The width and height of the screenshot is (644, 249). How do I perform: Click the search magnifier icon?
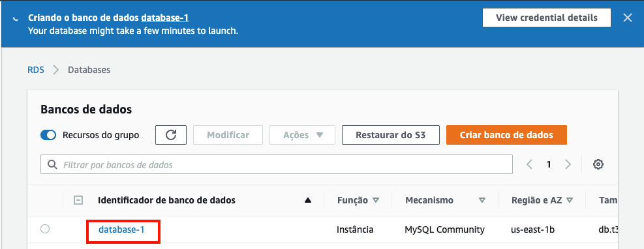[x=52, y=164]
